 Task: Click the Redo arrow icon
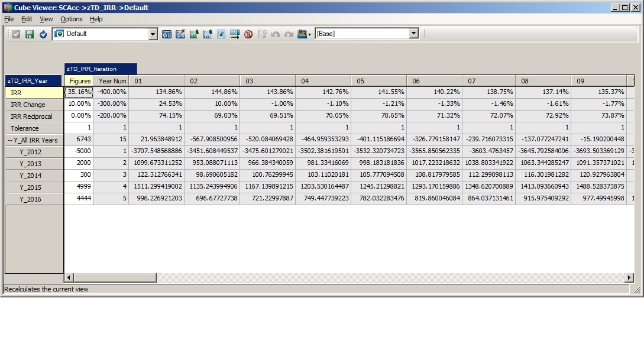tap(289, 34)
